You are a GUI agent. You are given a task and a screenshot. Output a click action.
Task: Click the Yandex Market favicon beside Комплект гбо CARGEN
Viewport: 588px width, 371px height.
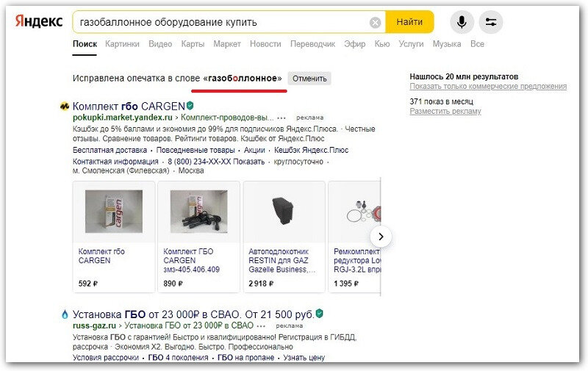[65, 107]
